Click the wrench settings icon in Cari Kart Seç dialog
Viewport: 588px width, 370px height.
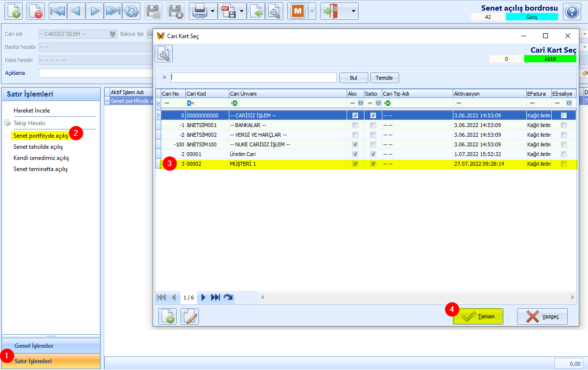[x=164, y=54]
